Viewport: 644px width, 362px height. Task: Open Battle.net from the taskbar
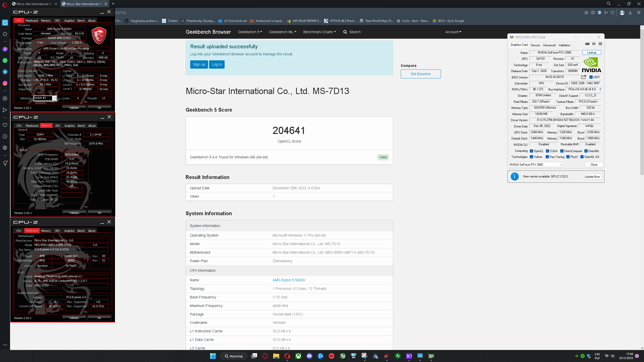pyautogui.click(x=320, y=356)
